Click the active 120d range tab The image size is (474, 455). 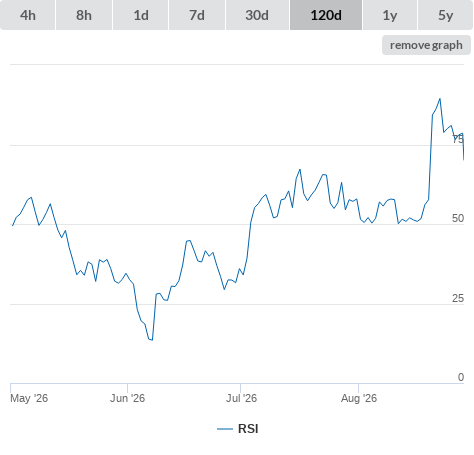click(326, 15)
